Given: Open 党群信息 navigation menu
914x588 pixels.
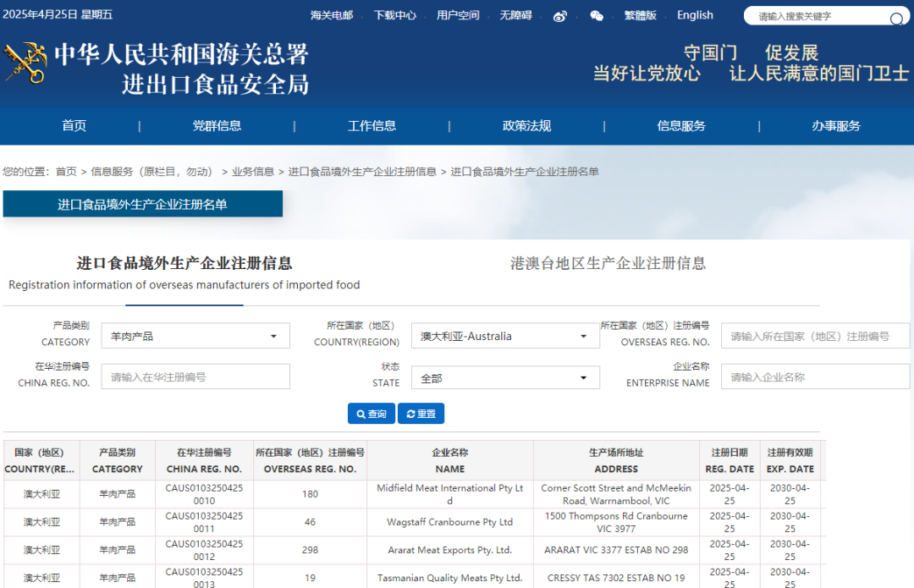Looking at the screenshot, I should click(217, 126).
